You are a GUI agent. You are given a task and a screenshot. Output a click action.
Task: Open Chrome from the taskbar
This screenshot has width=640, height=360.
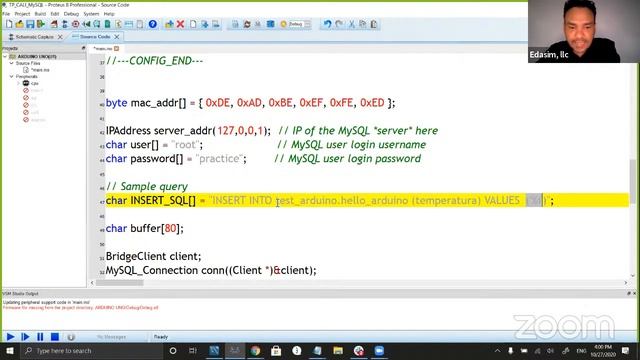pyautogui.click(x=256, y=351)
